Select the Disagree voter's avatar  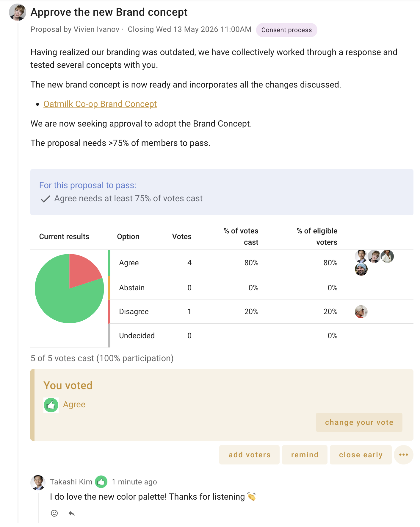click(x=361, y=312)
